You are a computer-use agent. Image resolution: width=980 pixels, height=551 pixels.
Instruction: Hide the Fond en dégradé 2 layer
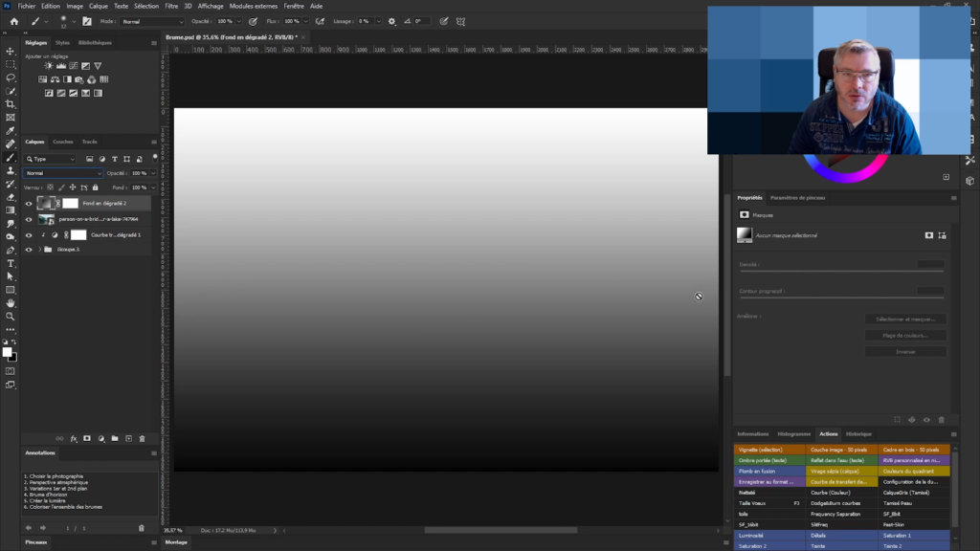29,203
